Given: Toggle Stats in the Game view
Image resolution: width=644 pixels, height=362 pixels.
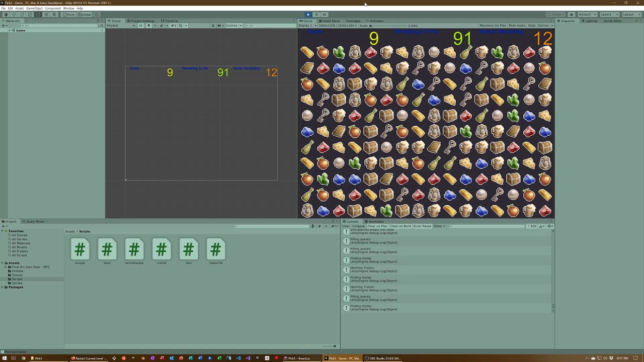Looking at the screenshot, I should pyautogui.click(x=531, y=25).
